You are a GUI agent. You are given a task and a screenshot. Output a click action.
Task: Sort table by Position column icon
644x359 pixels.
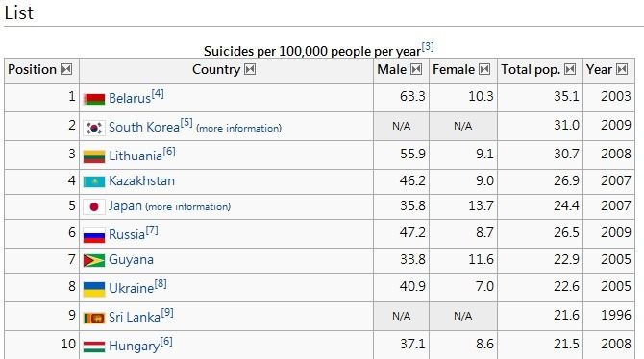tap(66, 69)
